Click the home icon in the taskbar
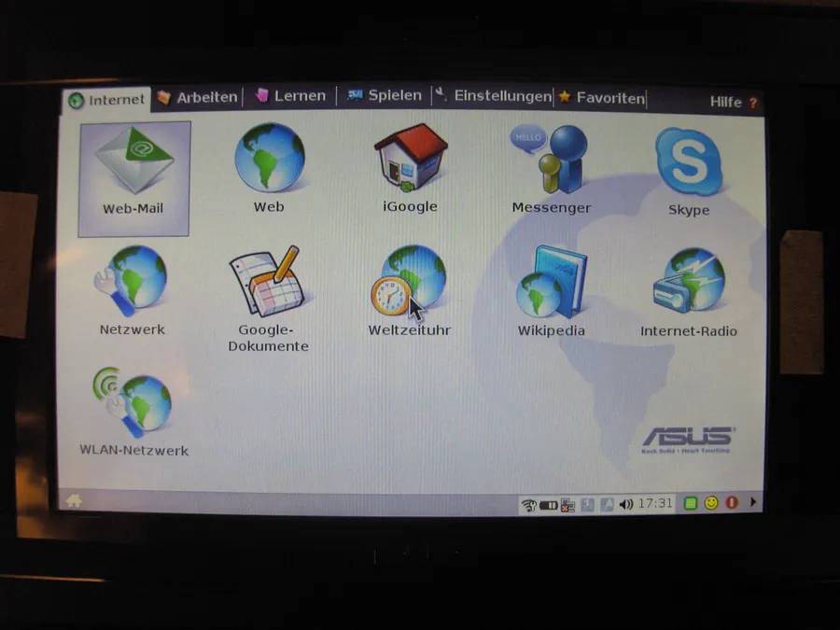The image size is (840, 630). (x=74, y=501)
